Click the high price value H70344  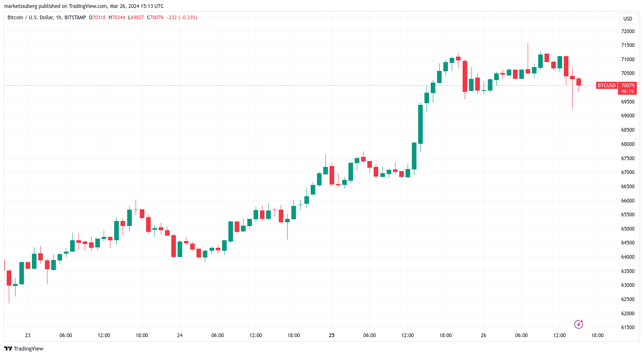[117, 18]
